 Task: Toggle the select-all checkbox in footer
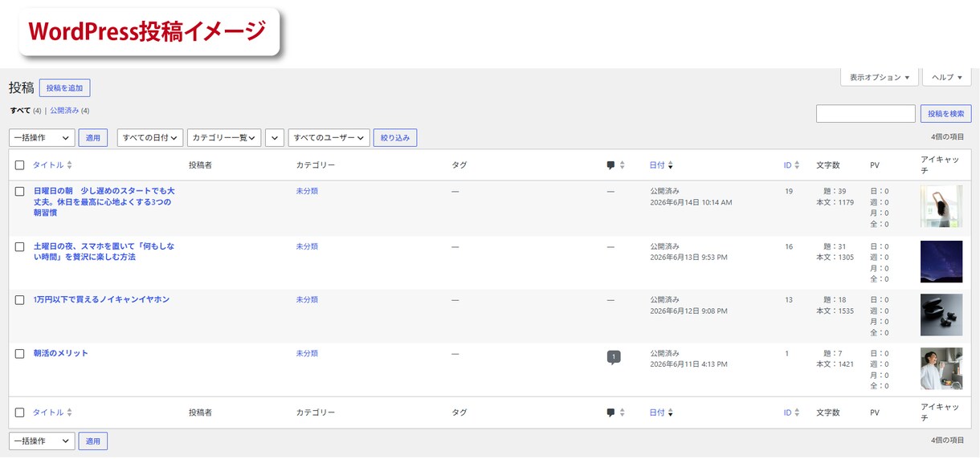click(20, 412)
